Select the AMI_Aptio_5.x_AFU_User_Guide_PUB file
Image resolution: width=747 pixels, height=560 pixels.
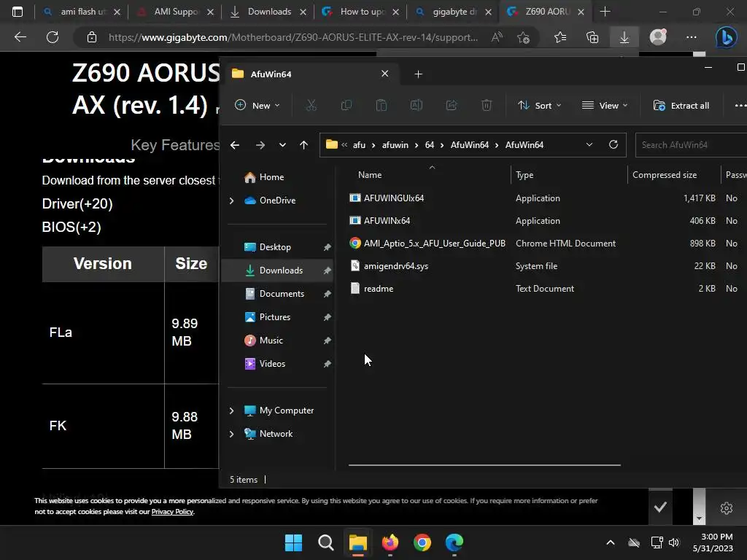435,244
